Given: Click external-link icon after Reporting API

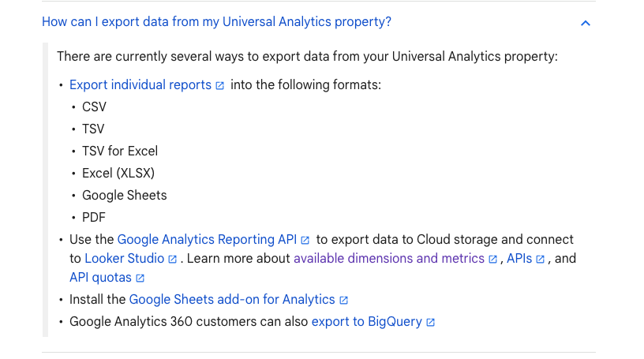Looking at the screenshot, I should (x=305, y=240).
